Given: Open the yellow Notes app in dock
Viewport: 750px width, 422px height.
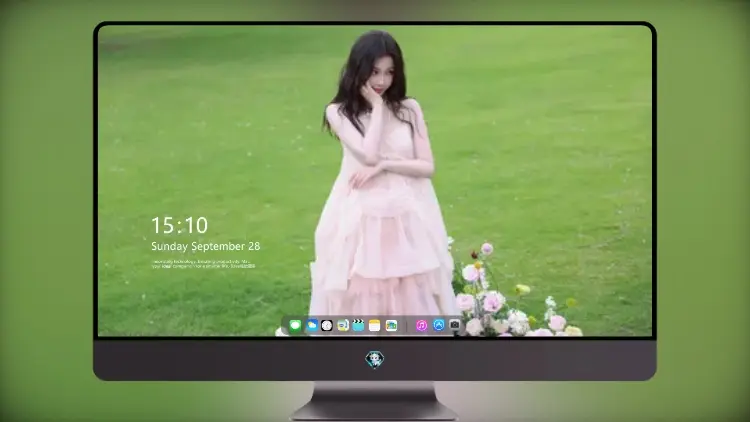Looking at the screenshot, I should click(x=375, y=326).
